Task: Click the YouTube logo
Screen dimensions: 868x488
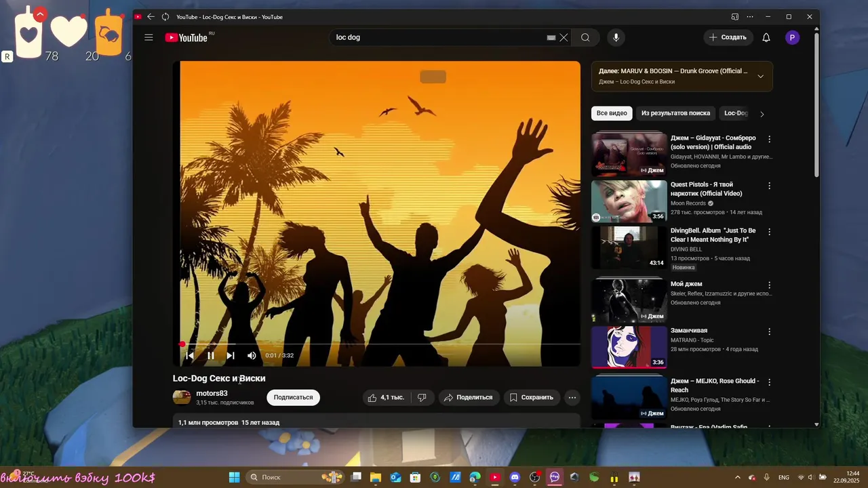Action: click(186, 37)
